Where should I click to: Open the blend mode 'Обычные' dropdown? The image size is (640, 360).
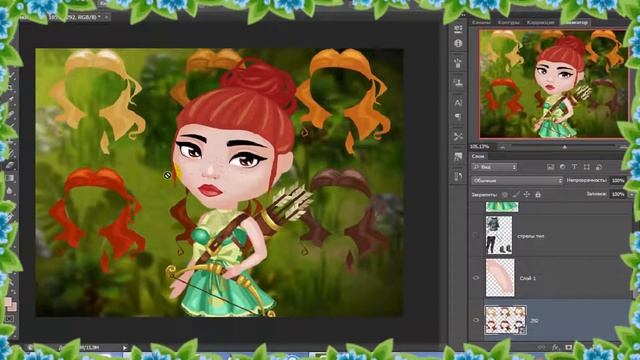(517, 180)
